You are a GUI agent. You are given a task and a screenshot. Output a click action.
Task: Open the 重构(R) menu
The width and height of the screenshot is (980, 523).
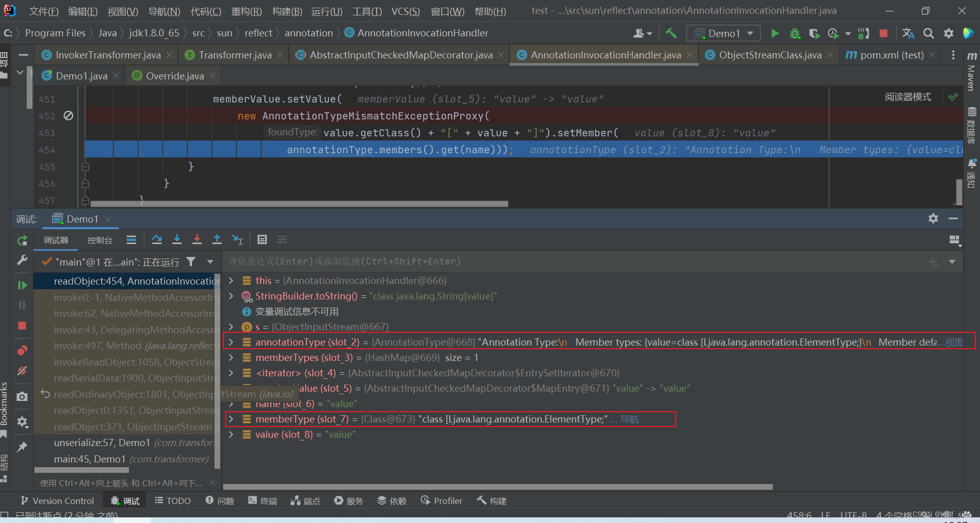(x=246, y=11)
